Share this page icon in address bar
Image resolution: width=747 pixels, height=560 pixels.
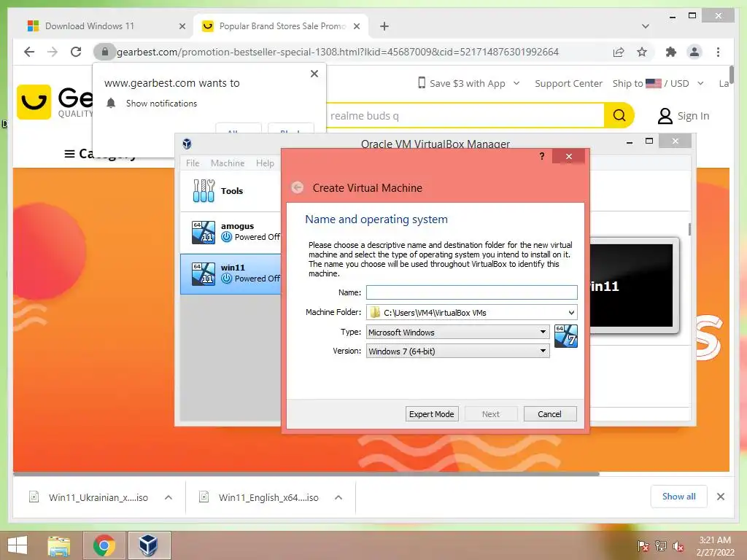(x=619, y=52)
